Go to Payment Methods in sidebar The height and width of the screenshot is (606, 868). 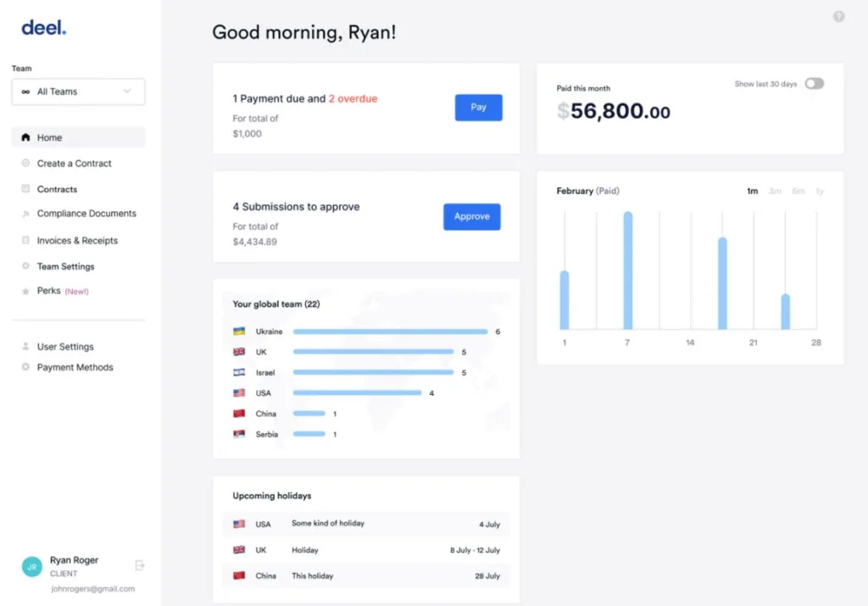[75, 367]
